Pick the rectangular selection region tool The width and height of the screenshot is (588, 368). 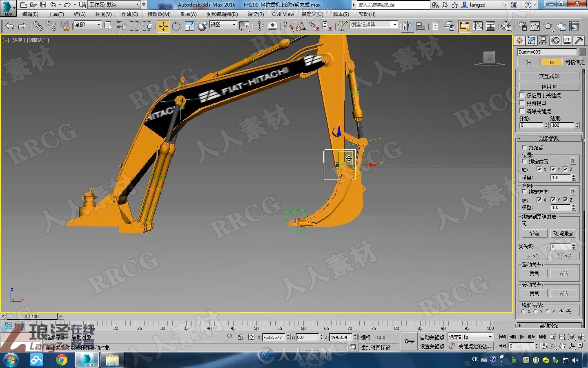(134, 26)
